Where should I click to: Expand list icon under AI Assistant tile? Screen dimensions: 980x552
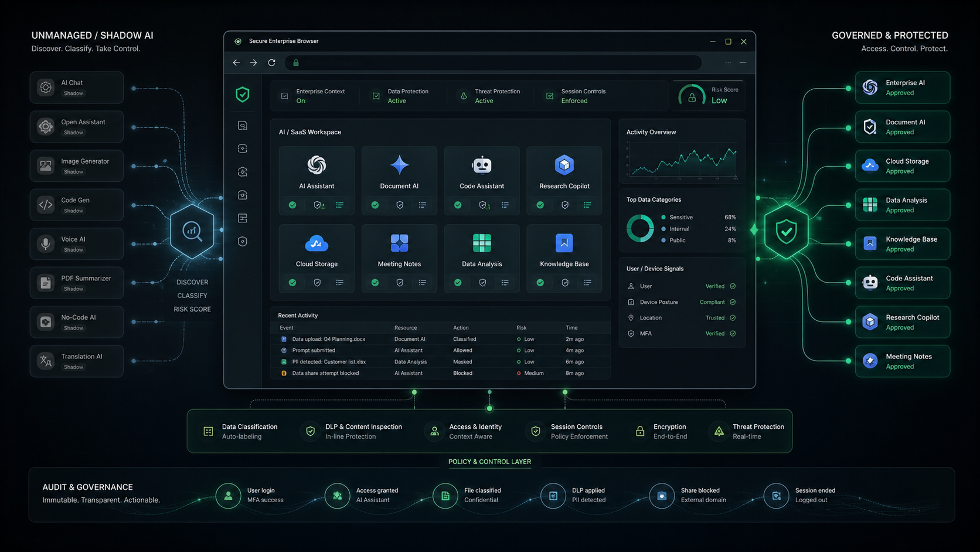pos(340,205)
